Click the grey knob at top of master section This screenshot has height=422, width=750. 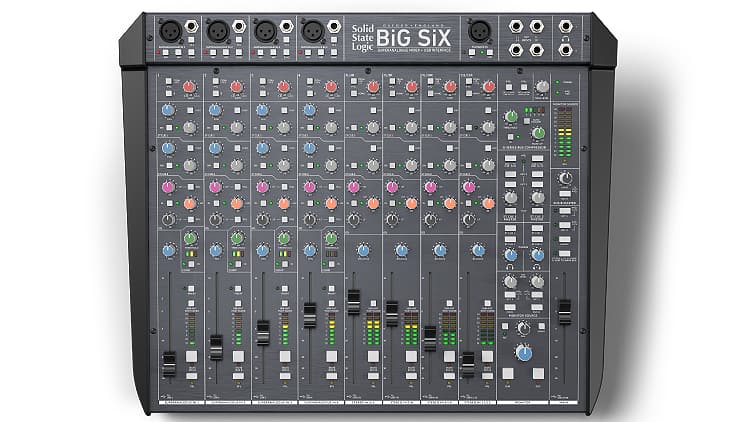[542, 87]
